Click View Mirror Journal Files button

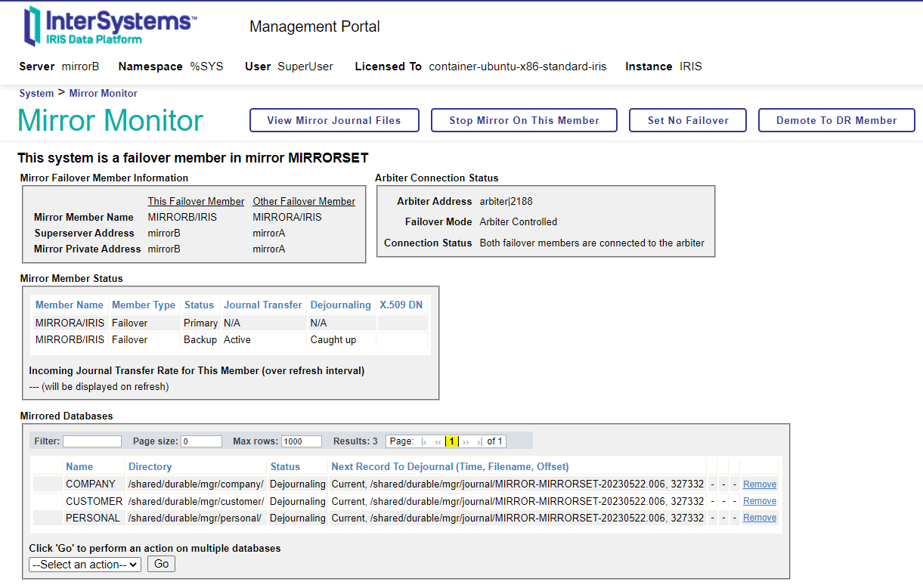pyautogui.click(x=334, y=120)
